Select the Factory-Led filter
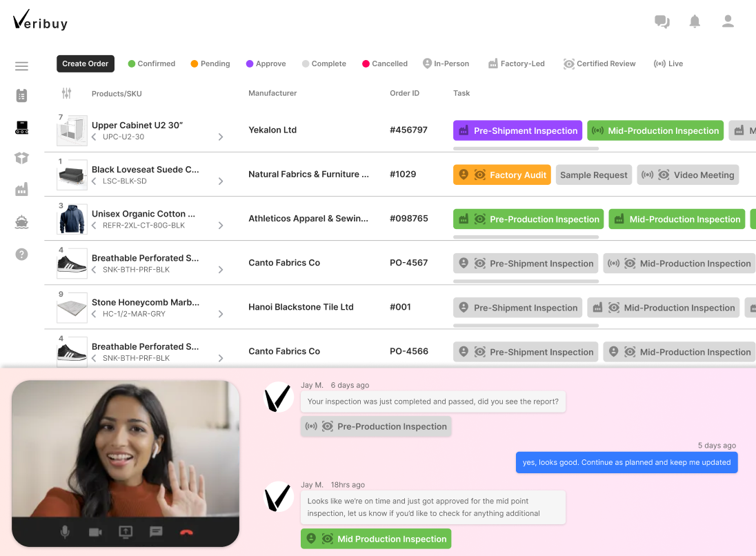Image resolution: width=756 pixels, height=556 pixels. coord(516,63)
